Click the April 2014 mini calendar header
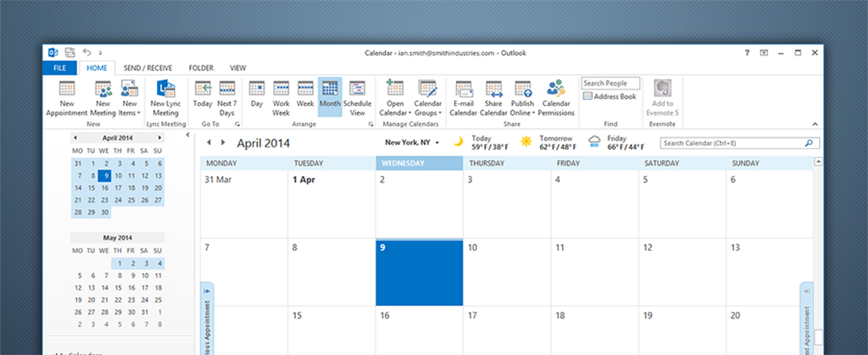 point(117,138)
